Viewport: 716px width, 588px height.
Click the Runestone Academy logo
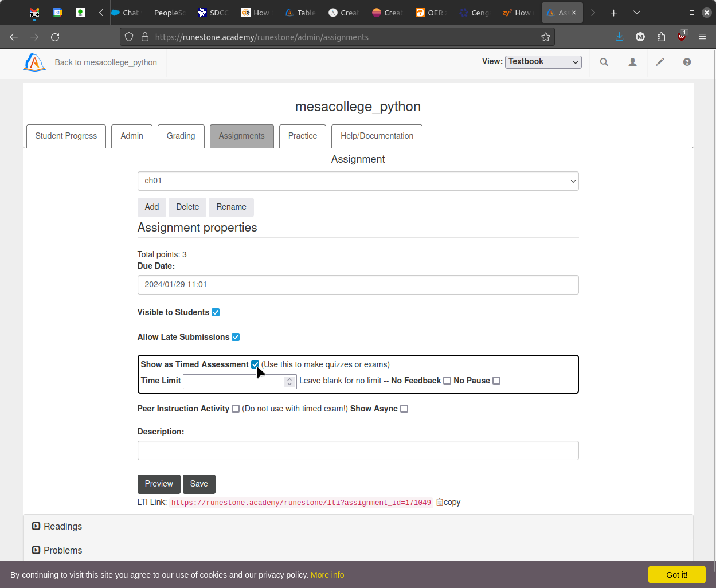pyautogui.click(x=34, y=62)
